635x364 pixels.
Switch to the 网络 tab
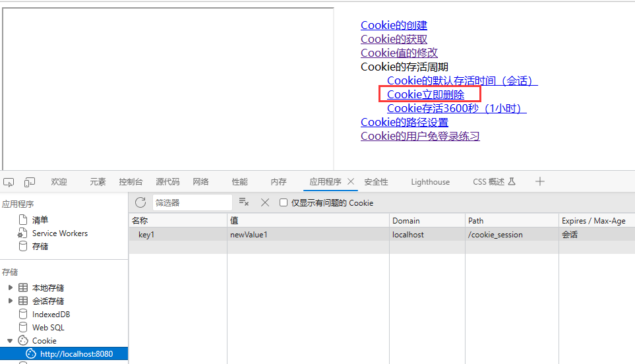[x=201, y=182]
